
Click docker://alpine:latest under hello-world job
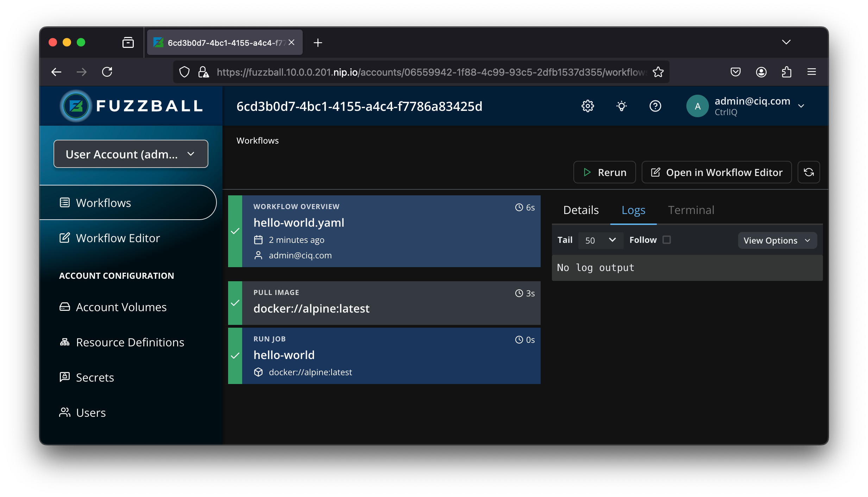(310, 372)
